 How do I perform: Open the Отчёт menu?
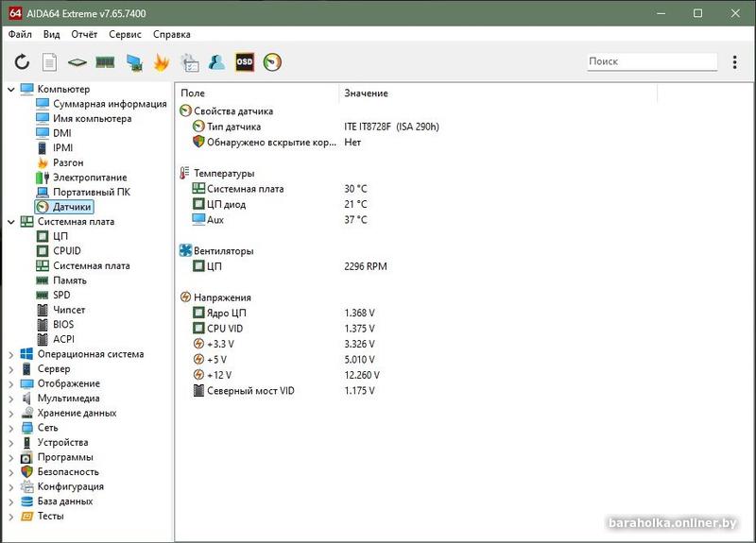click(x=84, y=34)
